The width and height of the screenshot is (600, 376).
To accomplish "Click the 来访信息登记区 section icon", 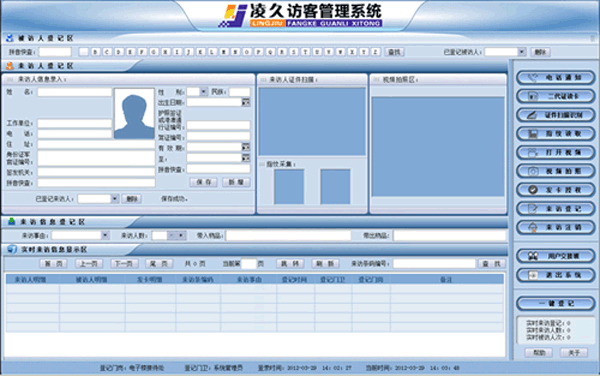I will (11, 221).
